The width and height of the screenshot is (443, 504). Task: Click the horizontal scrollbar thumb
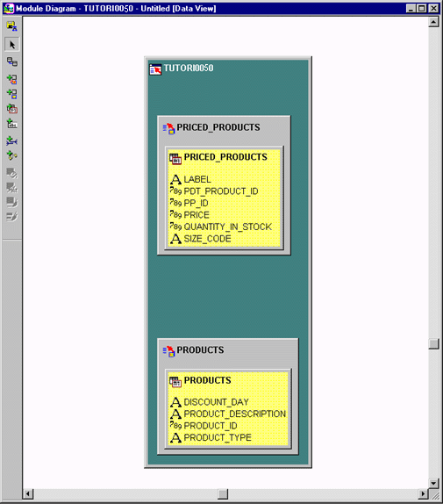[x=223, y=493]
